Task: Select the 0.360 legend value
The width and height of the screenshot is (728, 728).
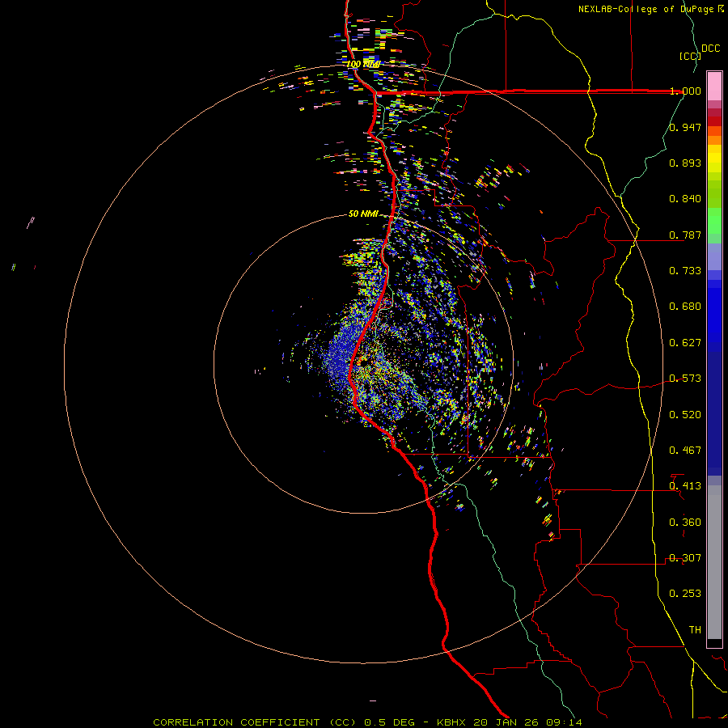Action: [x=685, y=523]
